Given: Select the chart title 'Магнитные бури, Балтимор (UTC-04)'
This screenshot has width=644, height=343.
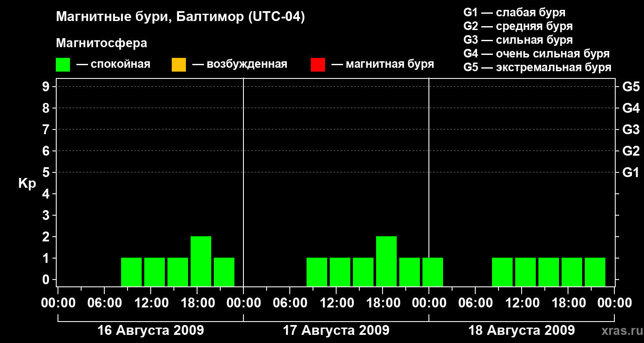Looking at the screenshot, I should pos(180,17).
